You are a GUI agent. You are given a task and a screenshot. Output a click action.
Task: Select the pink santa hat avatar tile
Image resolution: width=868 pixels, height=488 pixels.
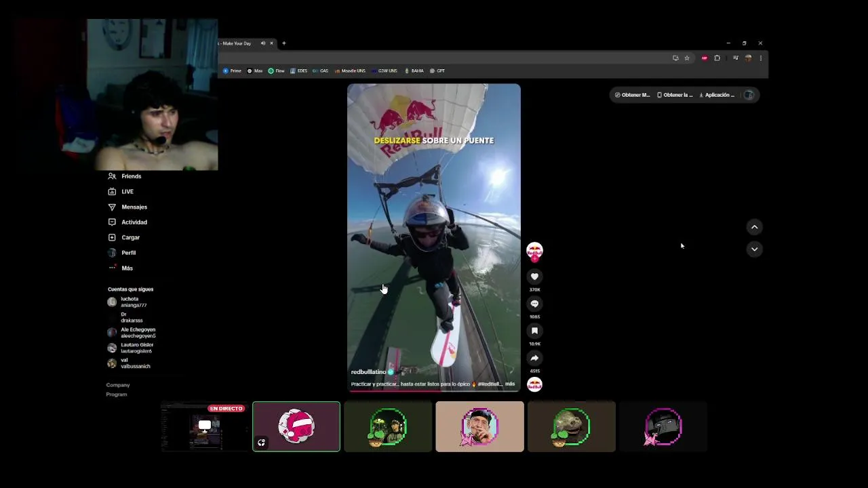(x=296, y=426)
